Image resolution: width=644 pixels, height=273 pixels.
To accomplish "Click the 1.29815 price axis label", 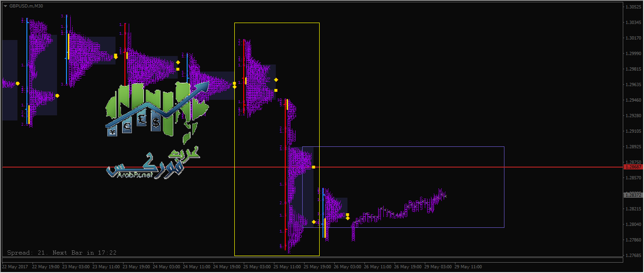I will (x=633, y=69).
